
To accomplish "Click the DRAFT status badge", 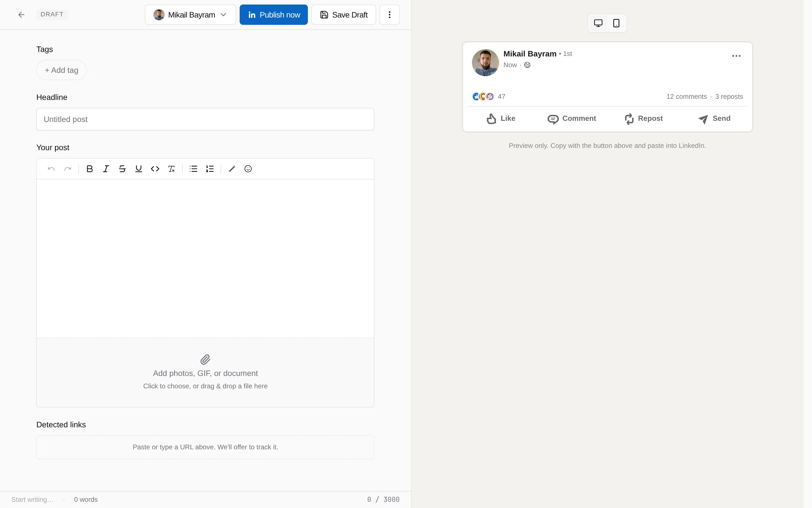I will [52, 14].
